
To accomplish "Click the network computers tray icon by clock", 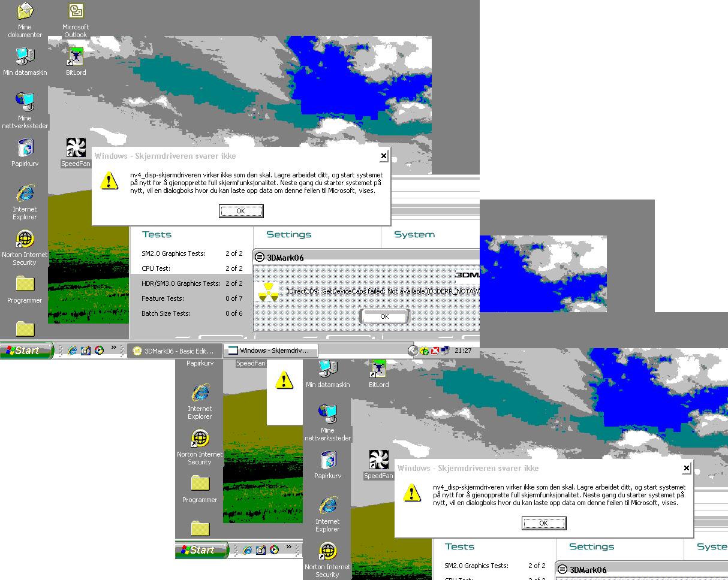I will (445, 351).
